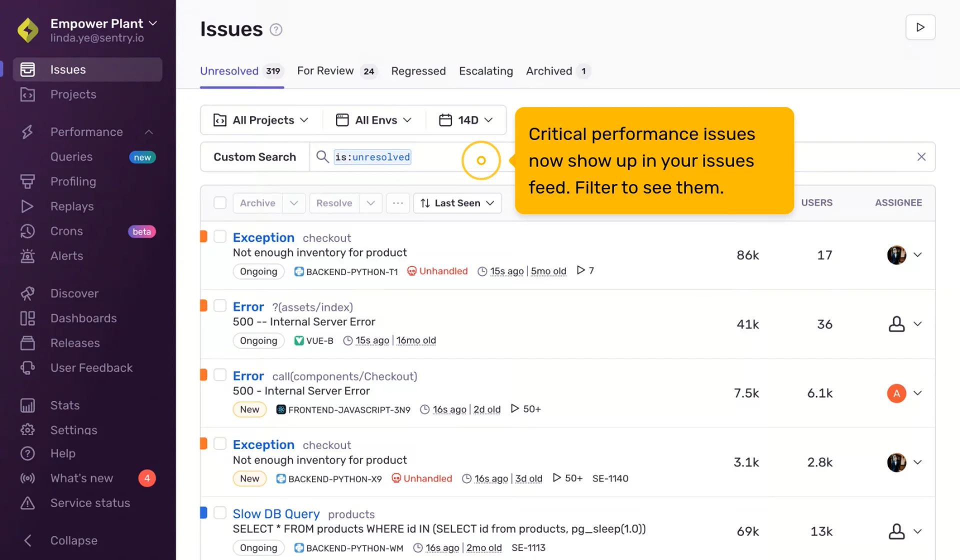960x560 pixels.
Task: Click the Resolve button
Action: point(334,203)
